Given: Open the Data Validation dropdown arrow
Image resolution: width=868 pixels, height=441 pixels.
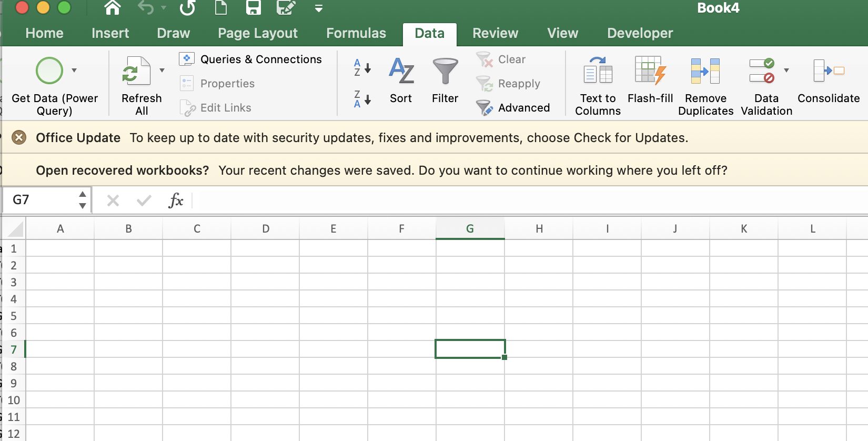Looking at the screenshot, I should (x=786, y=70).
